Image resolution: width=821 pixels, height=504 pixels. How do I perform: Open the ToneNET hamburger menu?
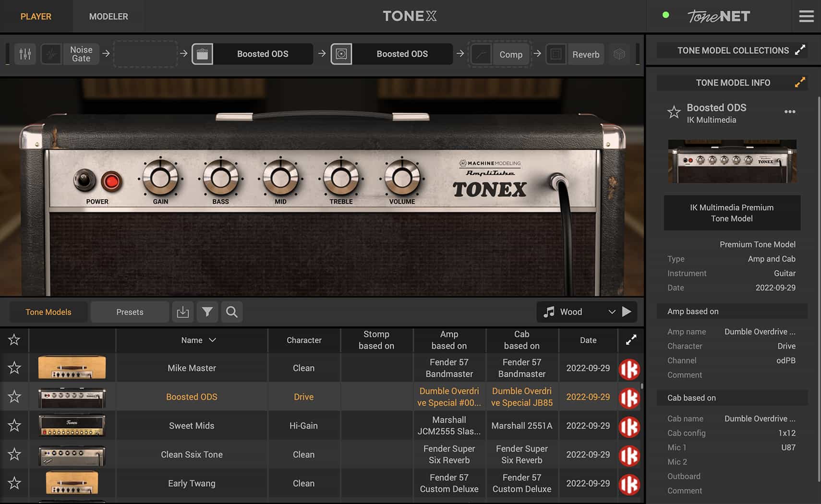(806, 16)
